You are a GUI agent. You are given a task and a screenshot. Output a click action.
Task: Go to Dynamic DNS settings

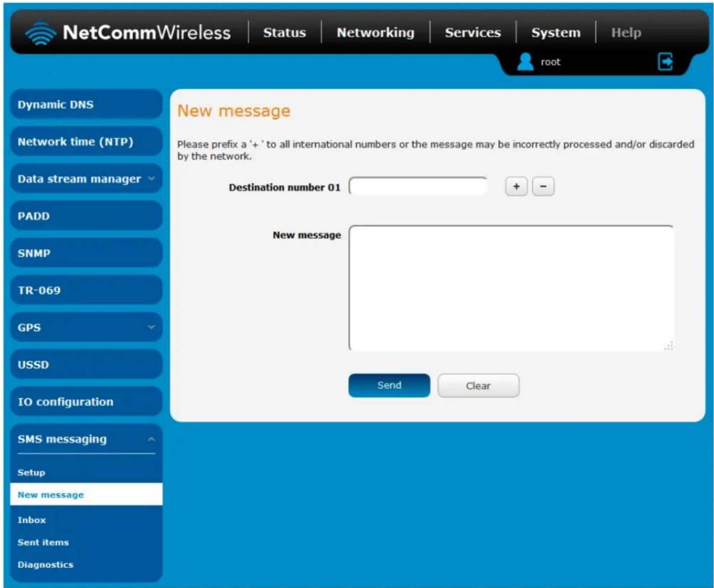click(86, 104)
